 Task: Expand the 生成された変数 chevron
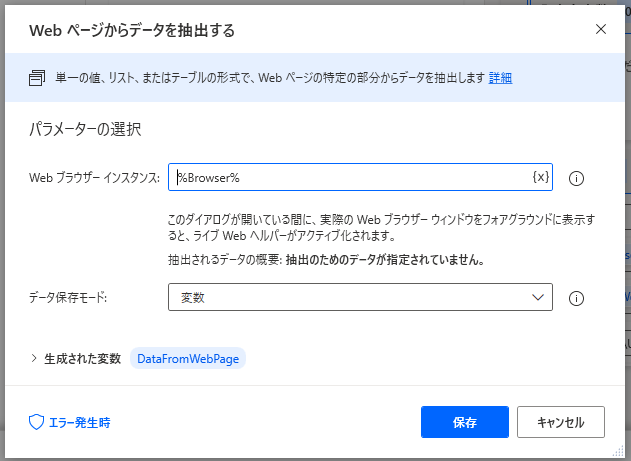[x=35, y=358]
